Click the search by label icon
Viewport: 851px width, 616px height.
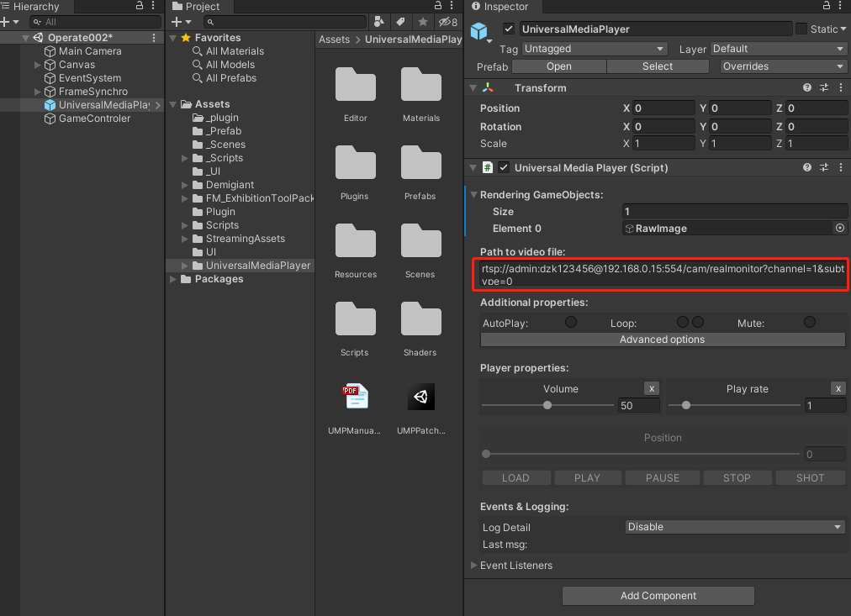click(399, 22)
